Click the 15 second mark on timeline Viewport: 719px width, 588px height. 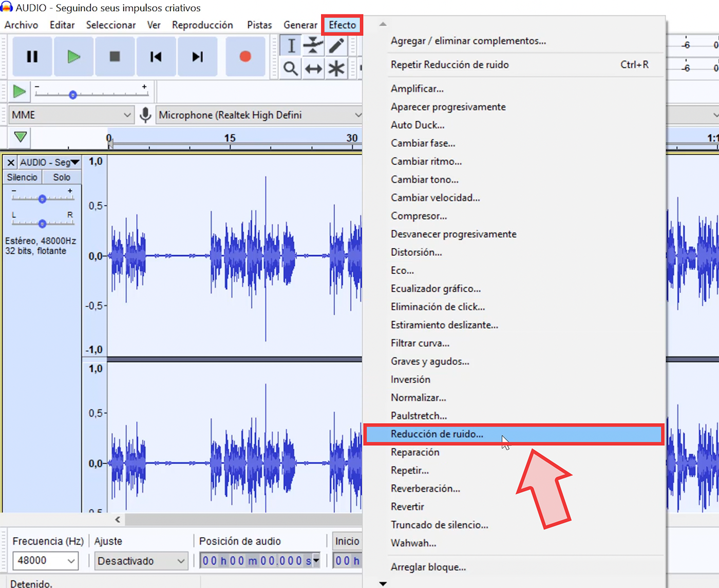tap(230, 138)
